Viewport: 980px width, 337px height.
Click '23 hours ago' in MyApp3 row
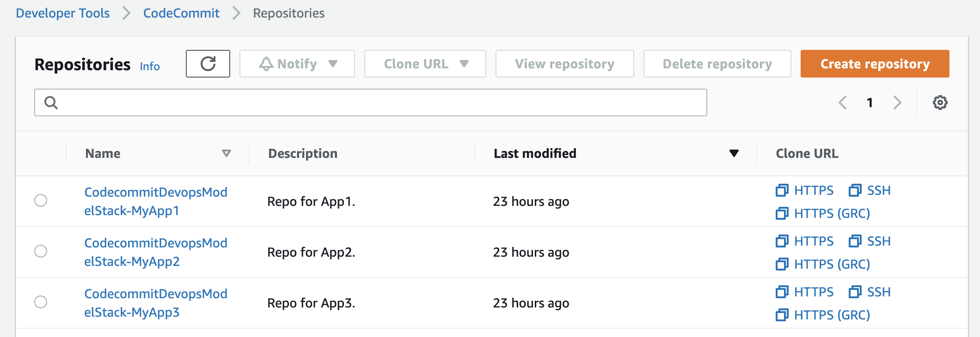(x=531, y=303)
